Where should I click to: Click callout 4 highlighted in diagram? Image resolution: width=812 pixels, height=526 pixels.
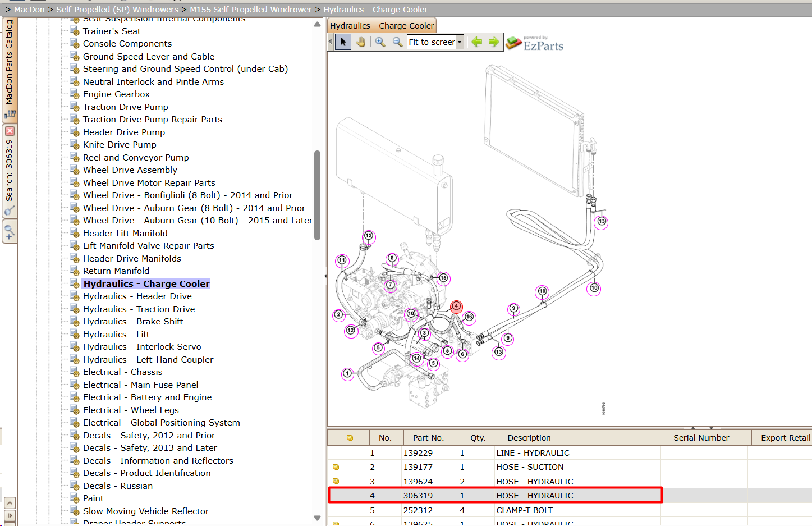click(x=457, y=307)
